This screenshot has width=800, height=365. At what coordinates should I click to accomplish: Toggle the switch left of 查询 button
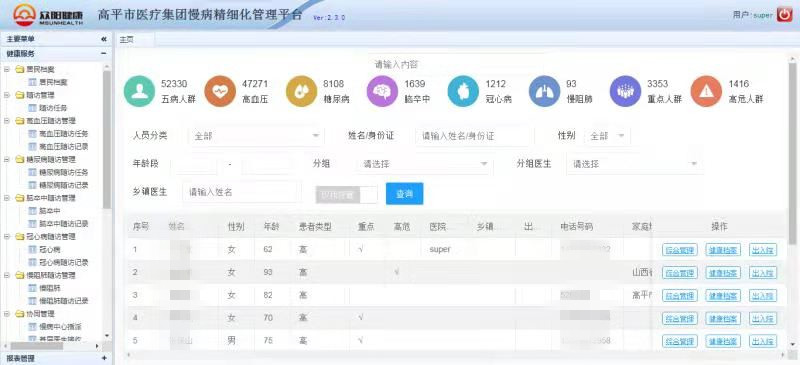click(x=346, y=194)
